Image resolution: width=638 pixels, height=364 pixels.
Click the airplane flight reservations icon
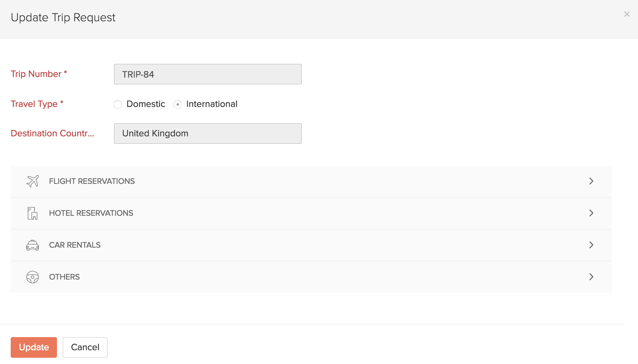click(33, 181)
